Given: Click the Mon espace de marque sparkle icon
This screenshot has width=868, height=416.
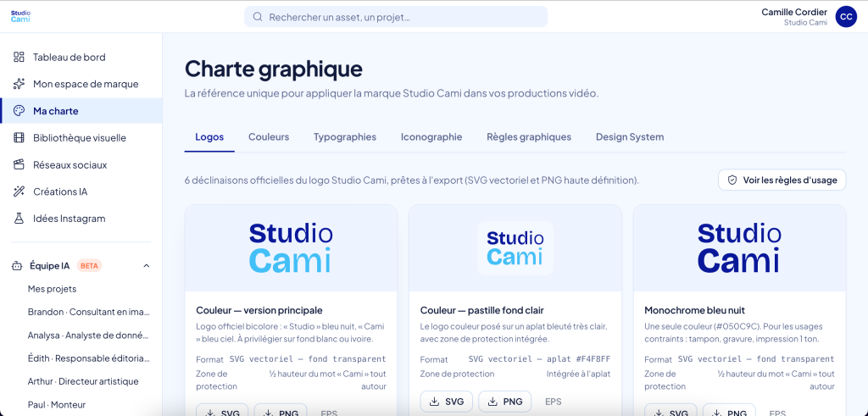Looking at the screenshot, I should pos(19,84).
